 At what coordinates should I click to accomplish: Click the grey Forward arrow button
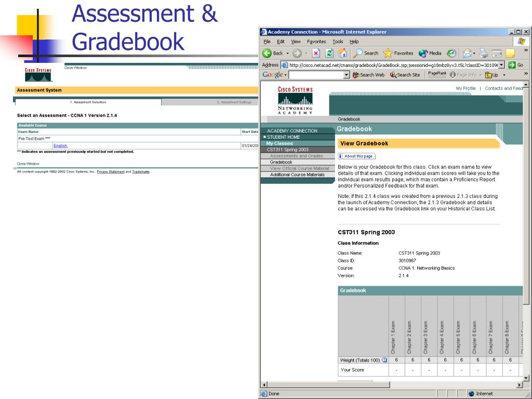click(297, 54)
